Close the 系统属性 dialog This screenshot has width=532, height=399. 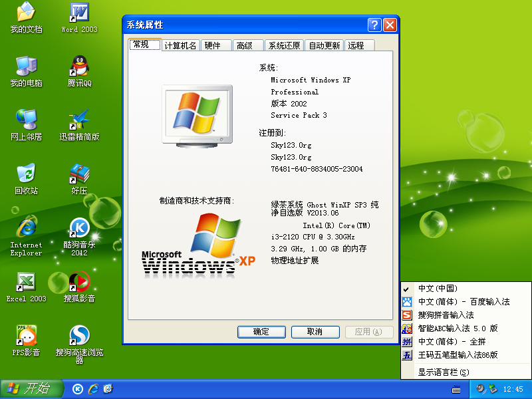coord(390,25)
